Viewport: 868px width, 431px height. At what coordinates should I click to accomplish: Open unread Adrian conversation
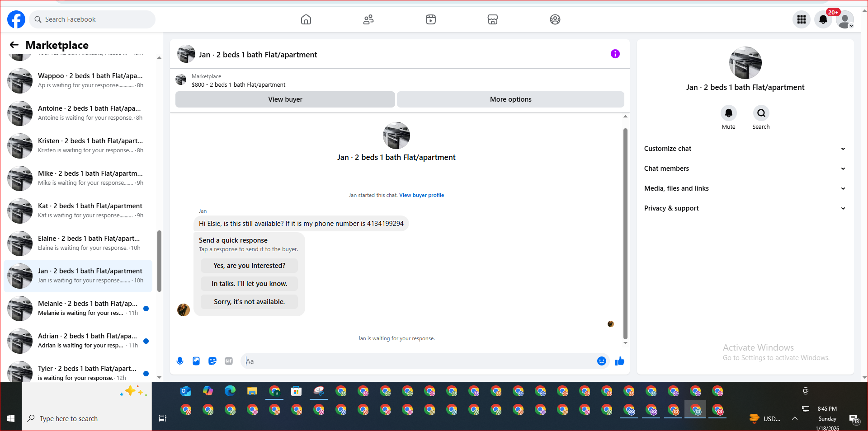(x=78, y=341)
